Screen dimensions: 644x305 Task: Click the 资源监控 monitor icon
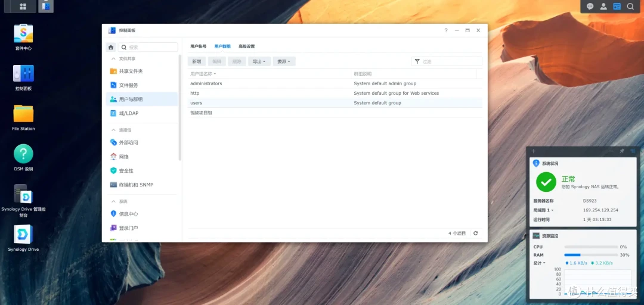coord(536,236)
